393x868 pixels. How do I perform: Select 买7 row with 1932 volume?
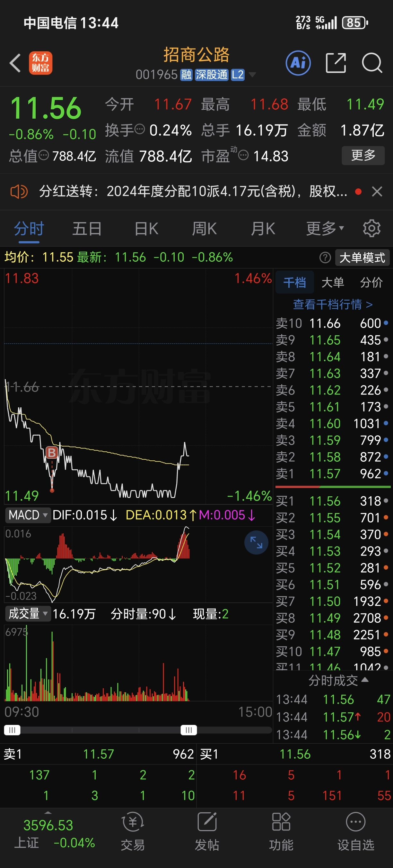point(332,601)
